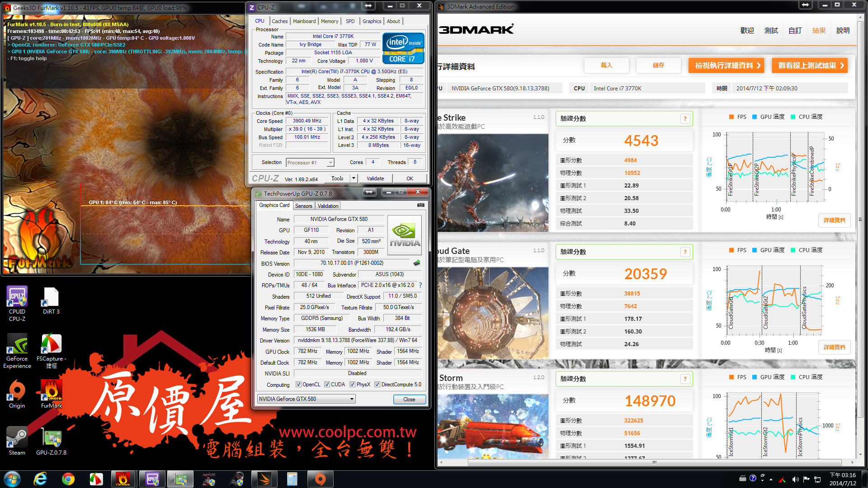Viewport: 868px width, 488px height.
Task: Toggle the PhysX checkbox in GPU-Z
Action: pyautogui.click(x=353, y=385)
